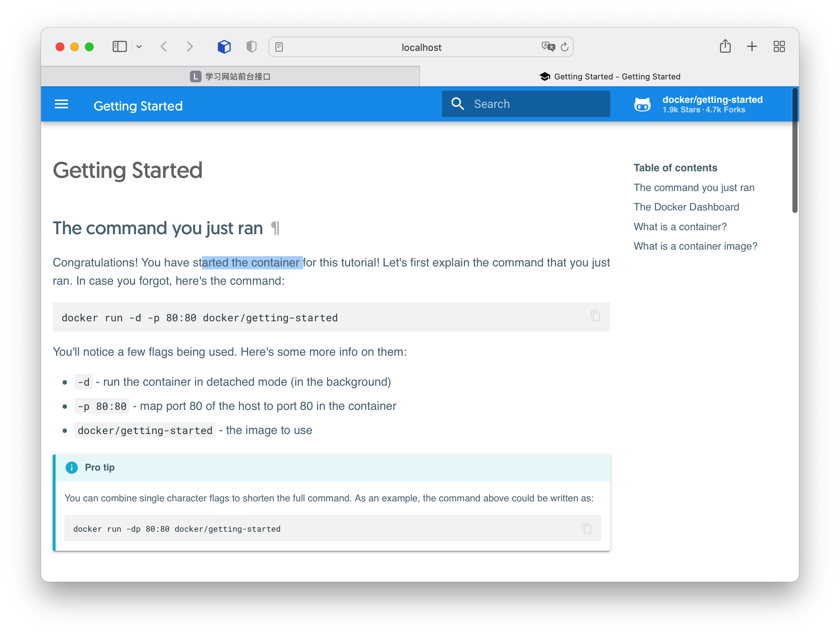Switch to the 学习网站前台接口 tab
The width and height of the screenshot is (840, 636).
coord(230,76)
